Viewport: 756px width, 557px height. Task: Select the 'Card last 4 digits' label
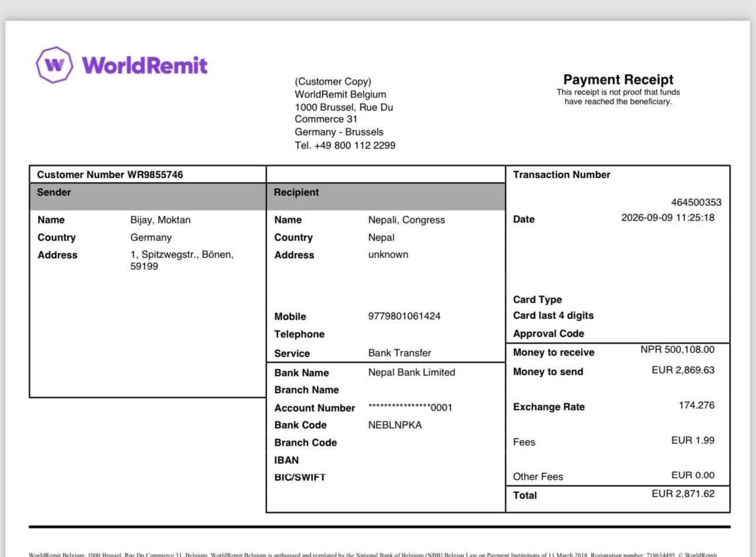553,315
